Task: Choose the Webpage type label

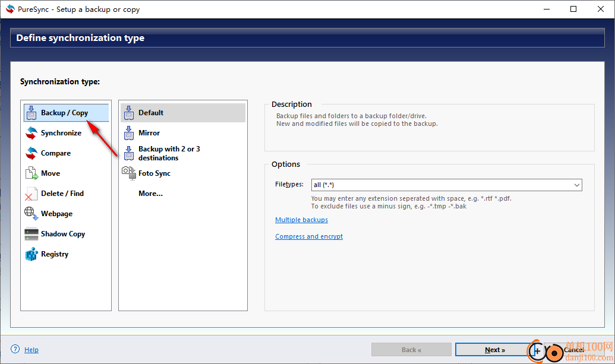Action: (57, 214)
